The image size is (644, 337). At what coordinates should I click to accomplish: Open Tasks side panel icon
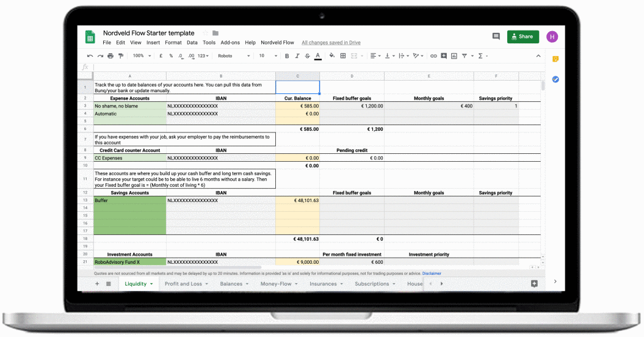555,79
